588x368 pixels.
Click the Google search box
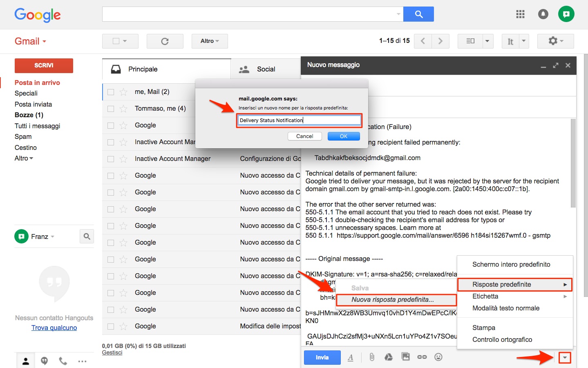(x=248, y=14)
